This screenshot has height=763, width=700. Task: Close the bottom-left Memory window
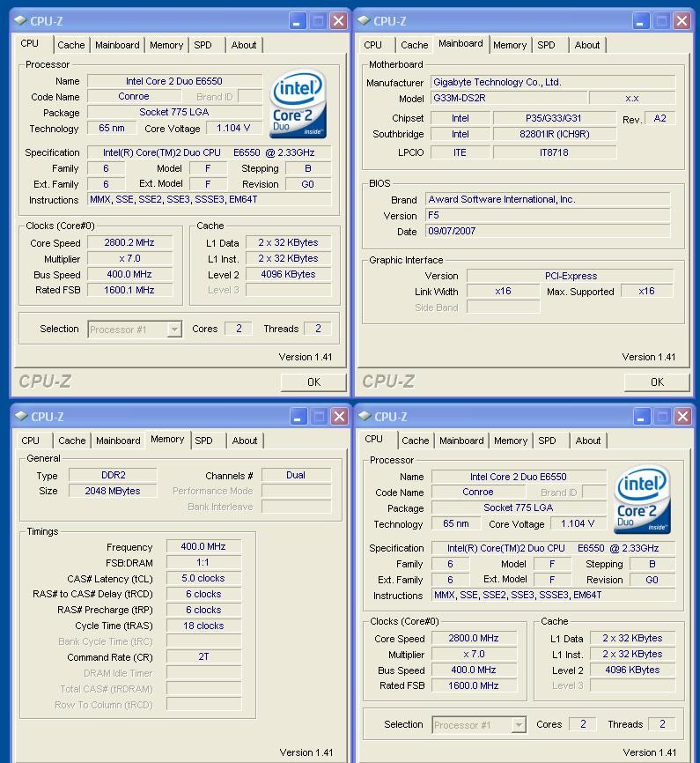340,417
